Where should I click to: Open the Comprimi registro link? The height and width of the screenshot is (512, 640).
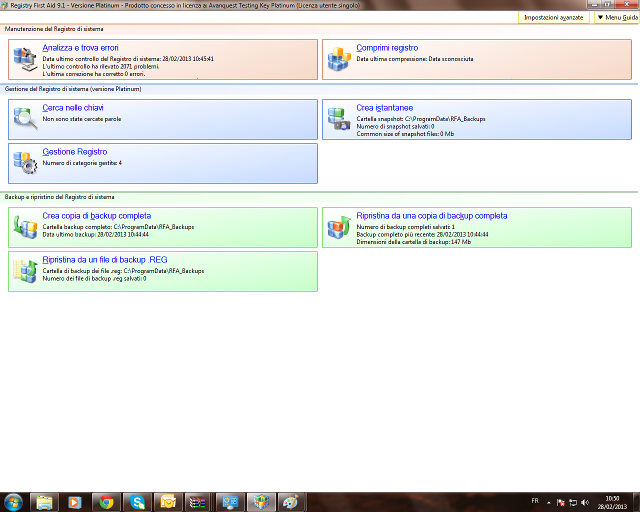(387, 48)
